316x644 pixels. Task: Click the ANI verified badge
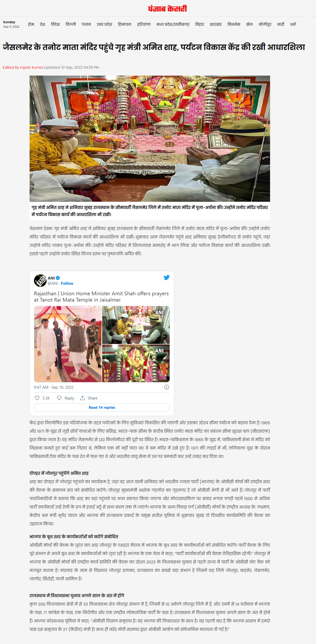[x=58, y=278]
